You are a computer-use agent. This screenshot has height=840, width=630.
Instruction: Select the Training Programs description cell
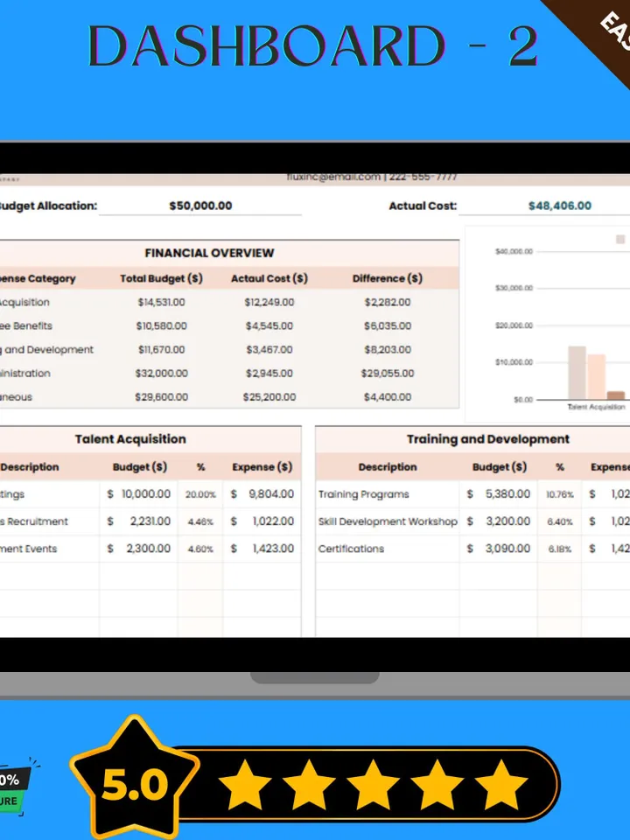point(388,493)
